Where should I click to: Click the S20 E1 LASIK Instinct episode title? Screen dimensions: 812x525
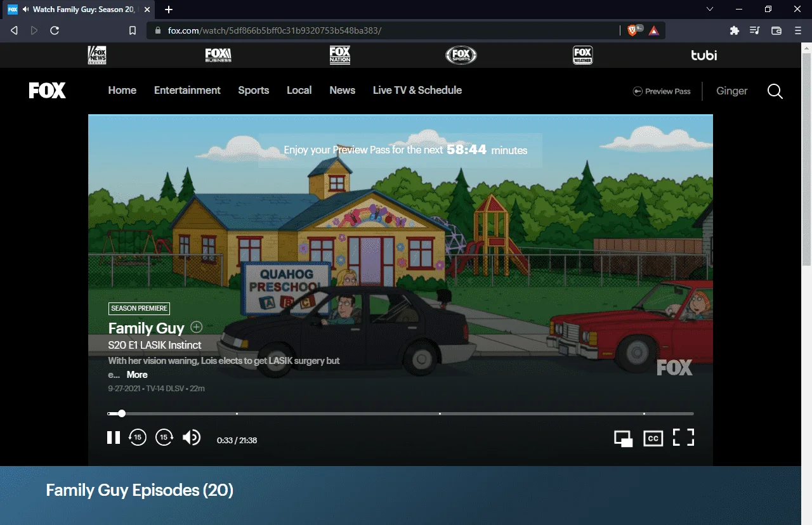155,345
